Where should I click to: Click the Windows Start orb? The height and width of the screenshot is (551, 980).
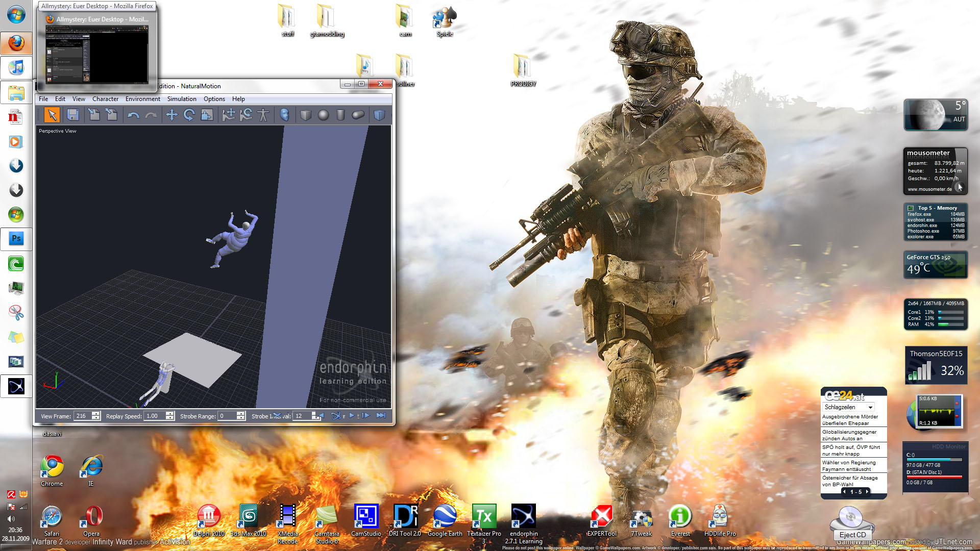(x=16, y=15)
